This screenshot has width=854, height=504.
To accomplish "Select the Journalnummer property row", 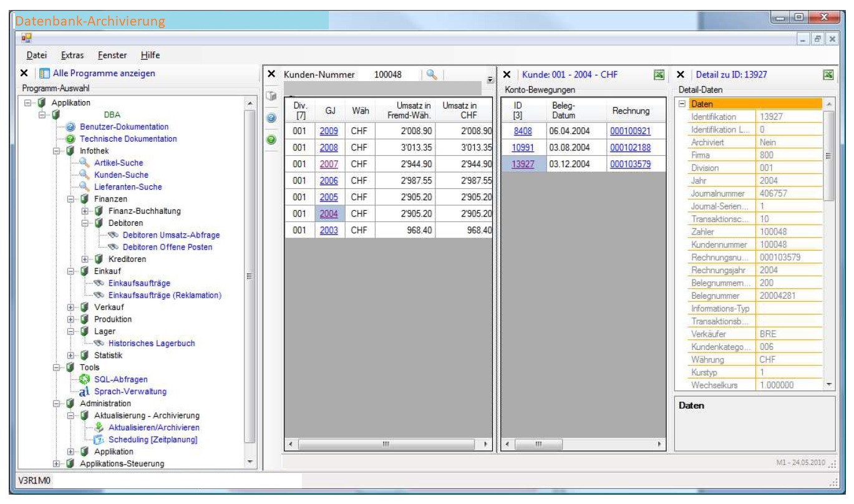I will click(755, 194).
